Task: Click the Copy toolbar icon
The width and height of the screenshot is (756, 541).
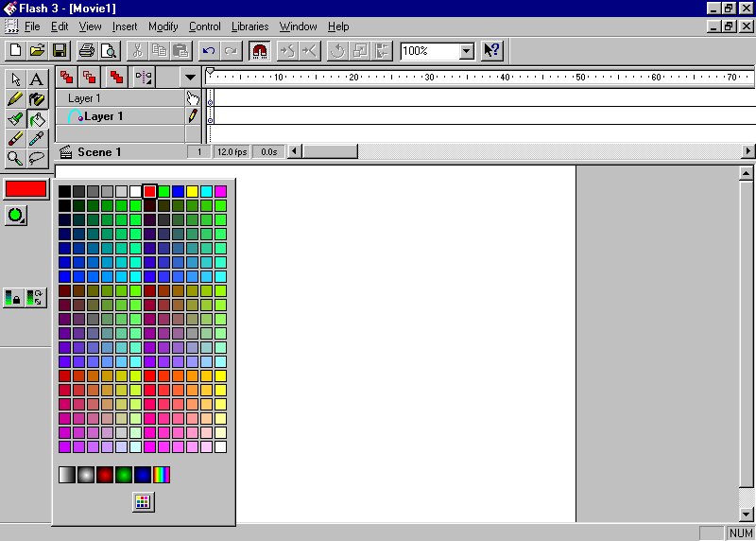Action: tap(159, 51)
